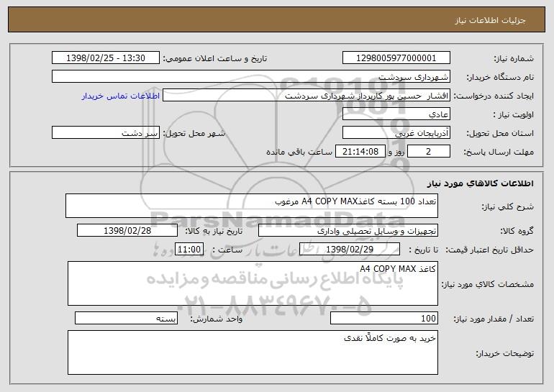Click the label گروه کالا
Screen dimensions: 554x392
517,231
